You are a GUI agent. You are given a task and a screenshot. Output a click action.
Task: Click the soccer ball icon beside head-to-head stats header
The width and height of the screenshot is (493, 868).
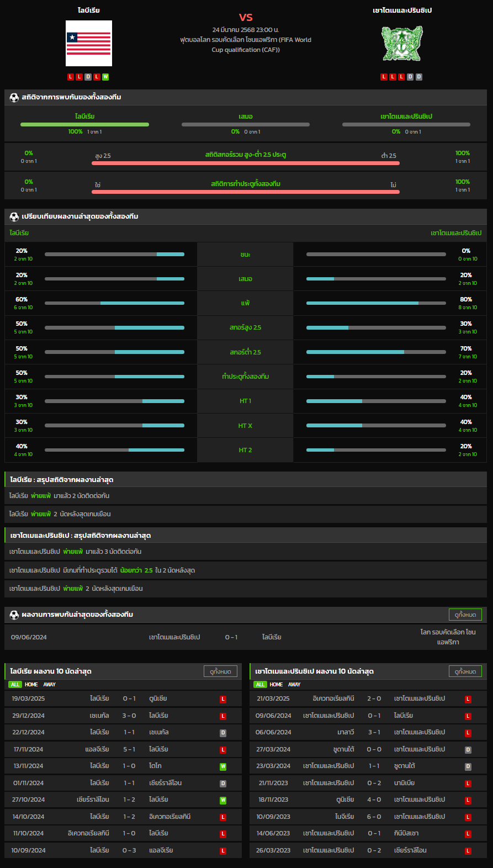pyautogui.click(x=14, y=97)
